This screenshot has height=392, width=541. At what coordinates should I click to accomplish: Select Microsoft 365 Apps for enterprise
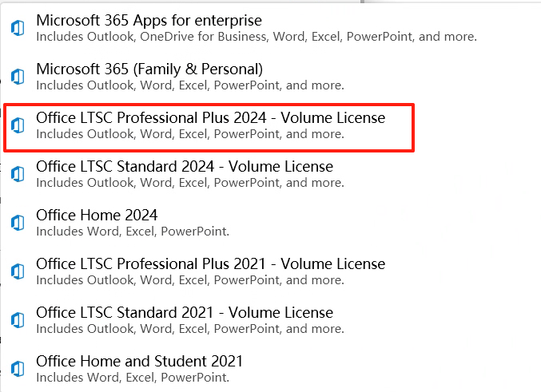[x=149, y=20]
